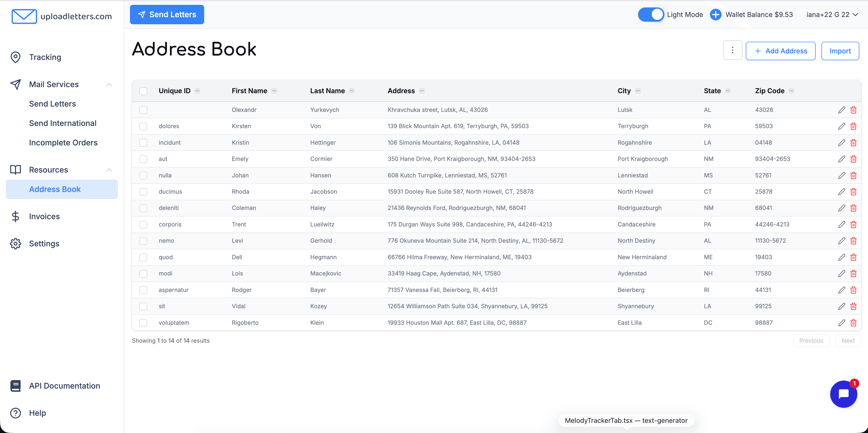Open Incomplete Orders
This screenshot has width=868, height=433.
(63, 143)
